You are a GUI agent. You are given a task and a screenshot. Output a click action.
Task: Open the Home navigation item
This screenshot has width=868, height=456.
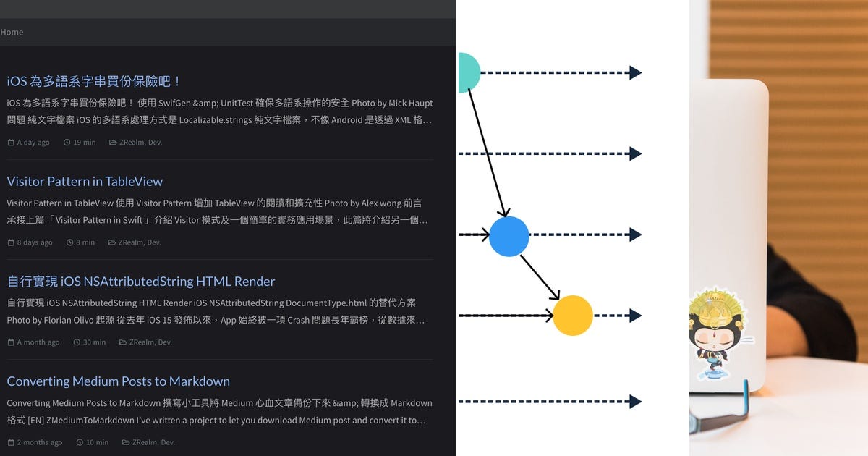coord(12,32)
